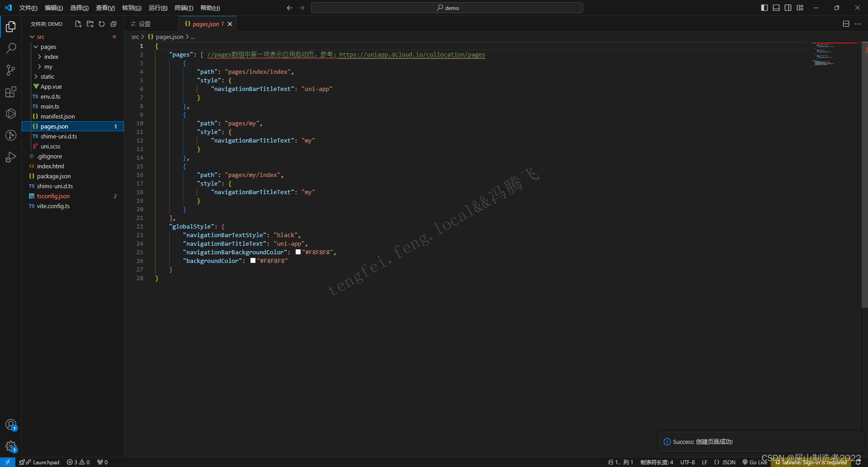Open navigationBarBackgroundColor #F8F8F8 color swatch
The image size is (868, 467).
point(298,252)
